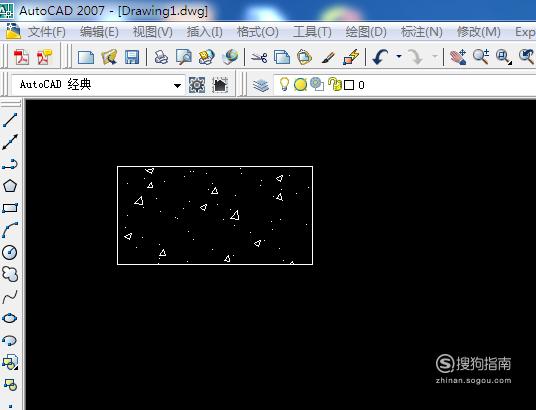Open the 绘图(D) menu

(x=366, y=32)
